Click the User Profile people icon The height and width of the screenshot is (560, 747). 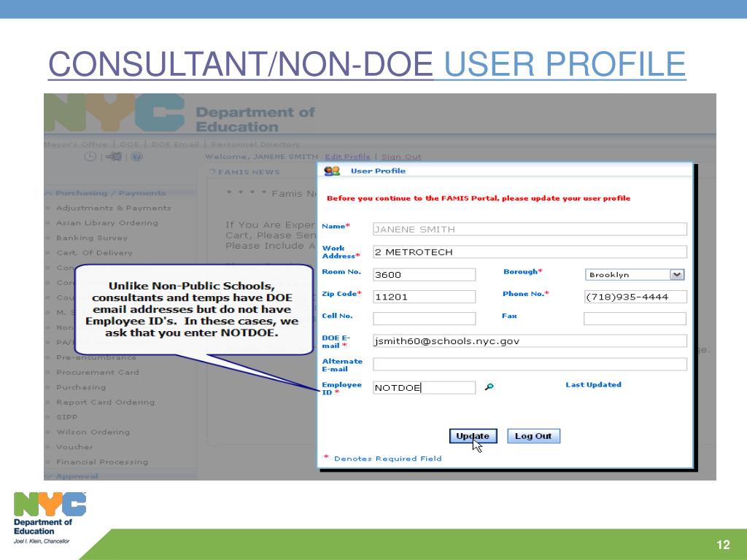click(x=332, y=171)
